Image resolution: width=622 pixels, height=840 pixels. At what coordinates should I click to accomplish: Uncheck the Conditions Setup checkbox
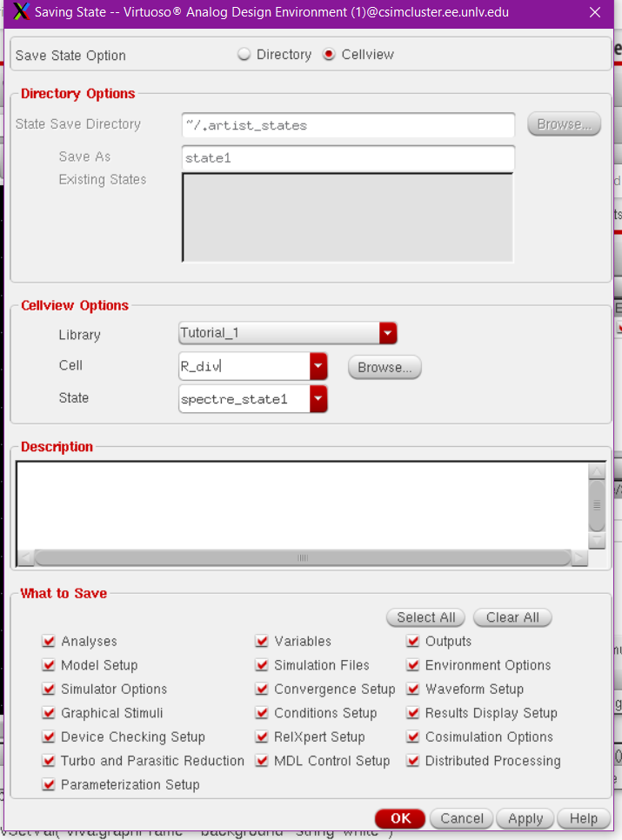262,712
